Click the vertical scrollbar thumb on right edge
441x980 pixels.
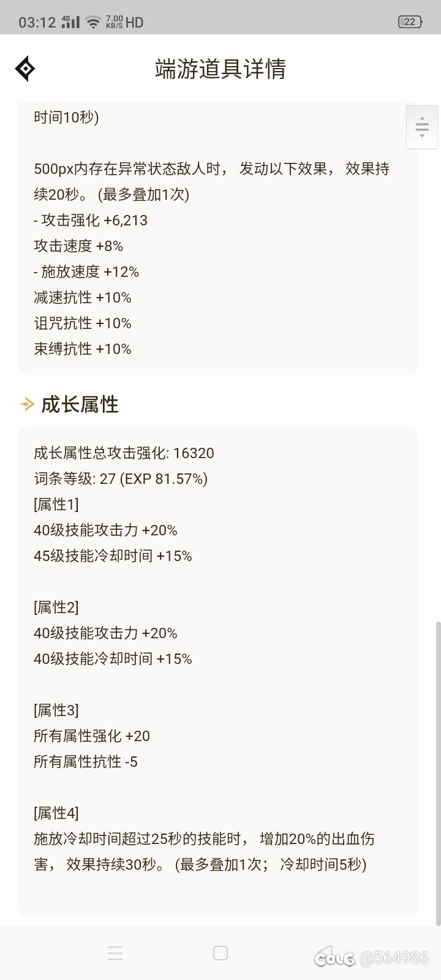pyautogui.click(x=438, y=773)
